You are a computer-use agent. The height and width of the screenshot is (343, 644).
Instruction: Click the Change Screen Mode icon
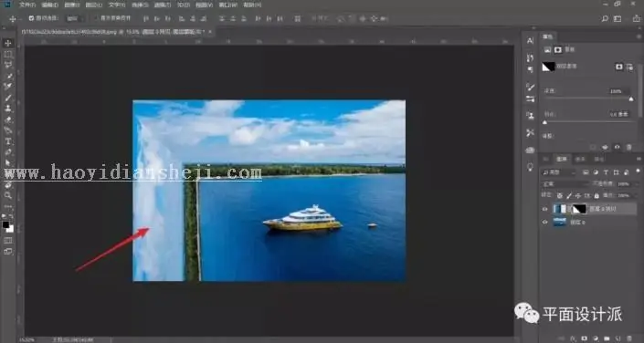coord(8,252)
